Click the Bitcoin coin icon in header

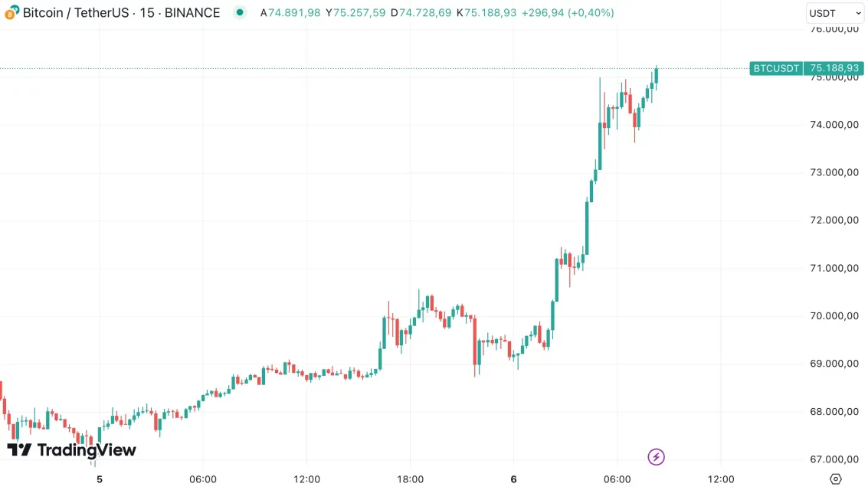click(11, 12)
